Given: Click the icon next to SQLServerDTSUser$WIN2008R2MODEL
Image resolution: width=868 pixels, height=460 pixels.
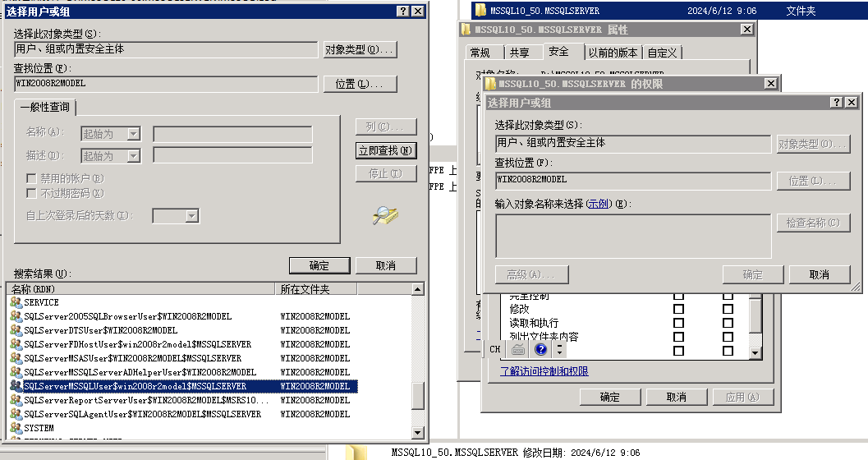Looking at the screenshot, I should (x=16, y=330).
